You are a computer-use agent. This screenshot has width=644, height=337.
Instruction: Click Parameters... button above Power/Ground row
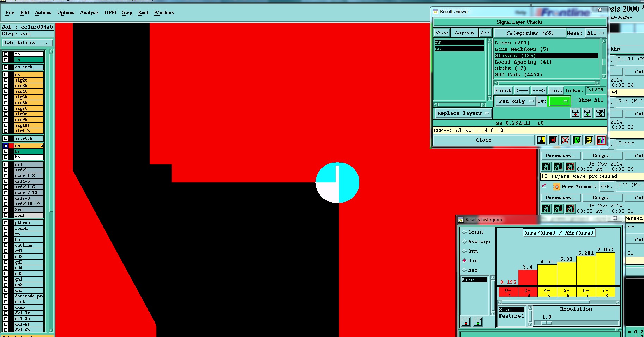coord(560,156)
